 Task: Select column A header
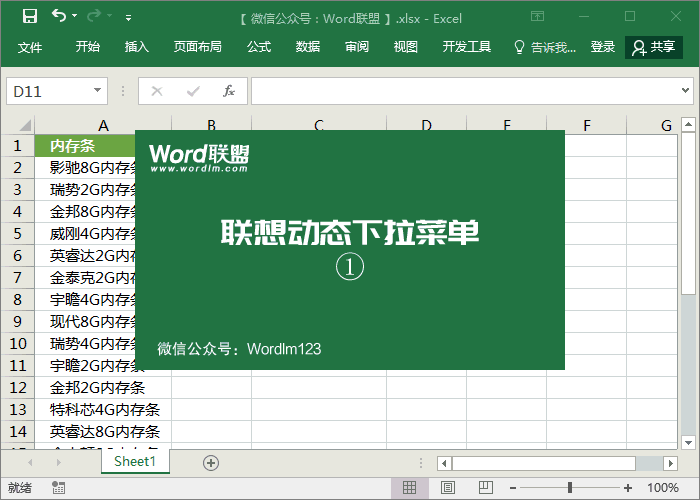click(x=103, y=125)
